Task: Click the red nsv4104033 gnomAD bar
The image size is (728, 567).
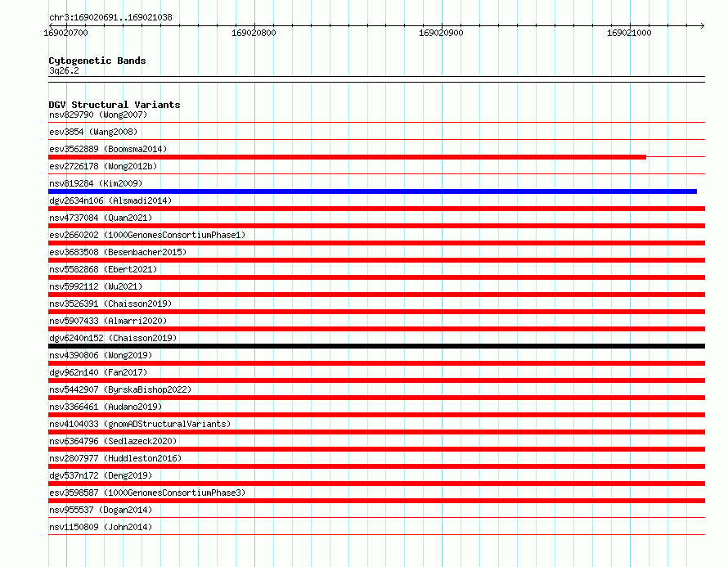Action: click(x=376, y=432)
